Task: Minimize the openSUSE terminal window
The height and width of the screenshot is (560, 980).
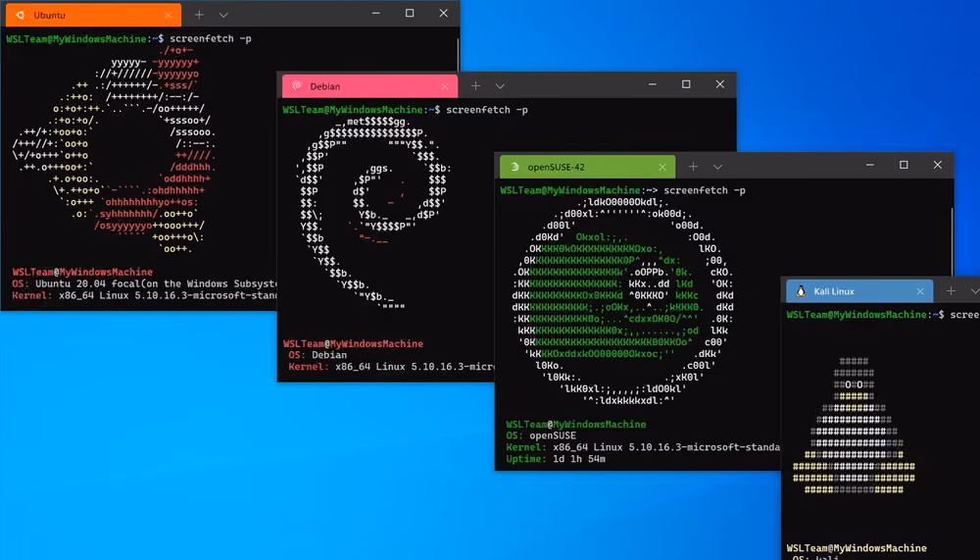Action: (x=869, y=165)
